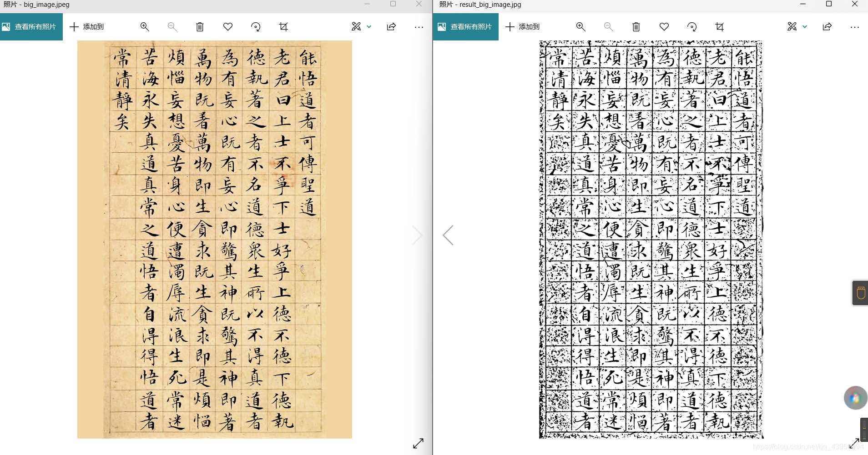
Task: Click 添加到 in big_image.jpeg window
Action: click(87, 27)
